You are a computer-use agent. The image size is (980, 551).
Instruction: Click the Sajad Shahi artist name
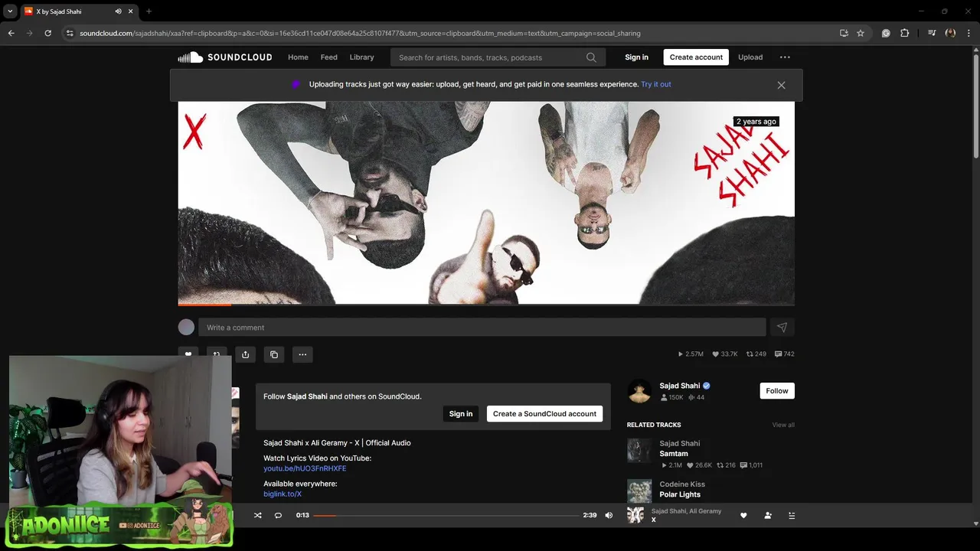[x=680, y=386]
